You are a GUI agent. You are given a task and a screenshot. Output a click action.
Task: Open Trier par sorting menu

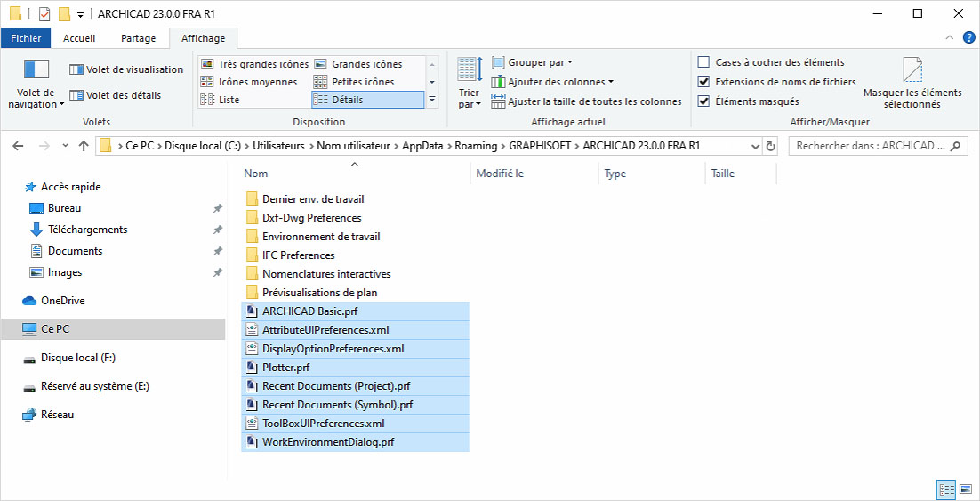[x=470, y=84]
